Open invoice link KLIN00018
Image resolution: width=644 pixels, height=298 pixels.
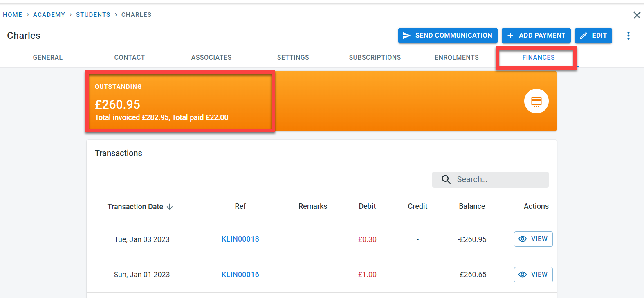point(240,239)
